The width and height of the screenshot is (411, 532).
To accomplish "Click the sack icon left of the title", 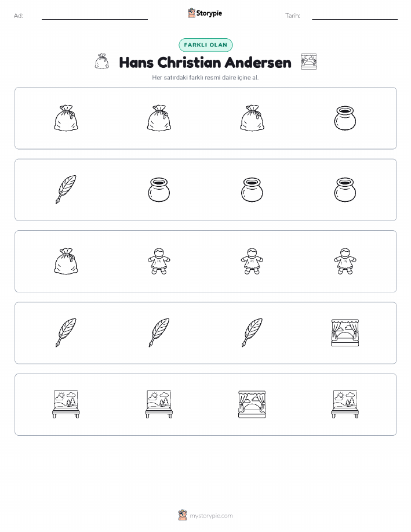I will click(101, 61).
